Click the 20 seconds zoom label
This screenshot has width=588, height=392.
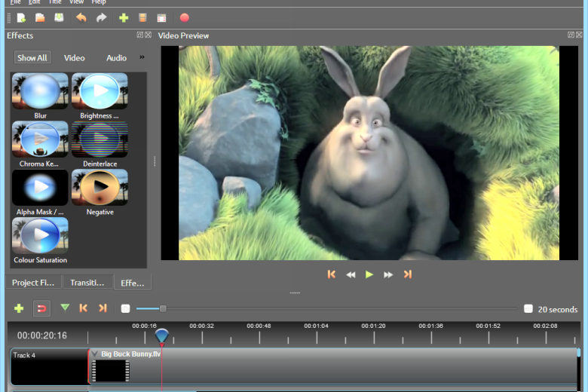click(558, 310)
